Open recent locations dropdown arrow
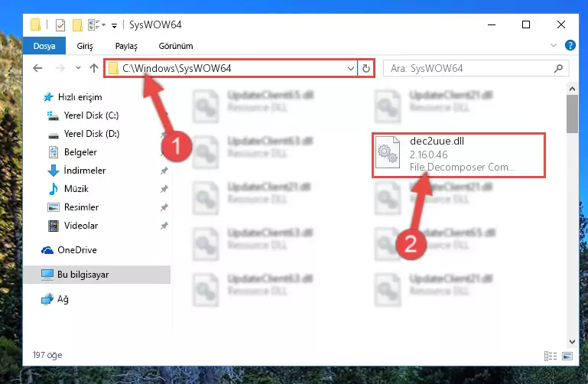 tap(78, 68)
